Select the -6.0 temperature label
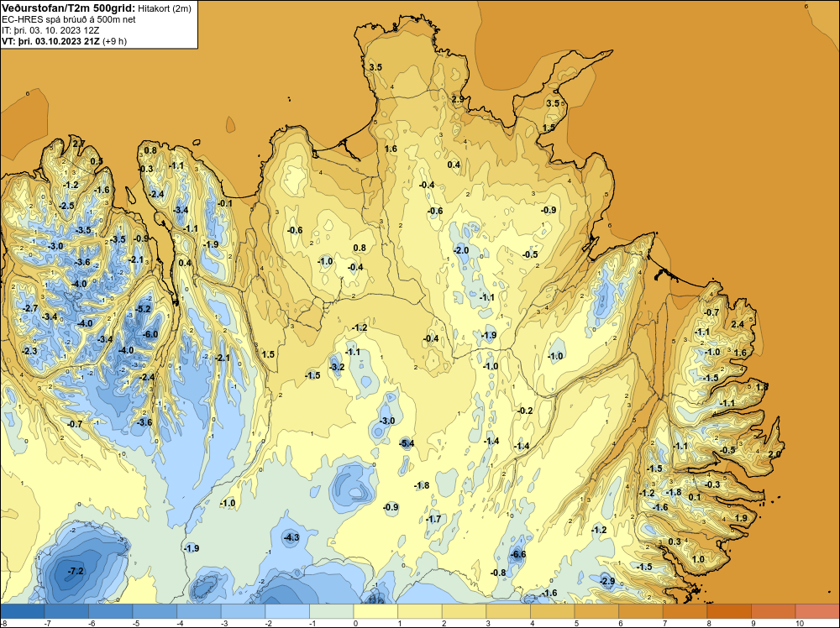The width and height of the screenshot is (840, 628). [150, 335]
